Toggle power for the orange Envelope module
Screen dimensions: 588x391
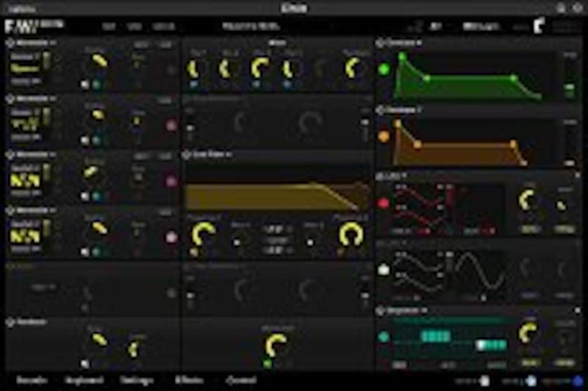pos(380,110)
